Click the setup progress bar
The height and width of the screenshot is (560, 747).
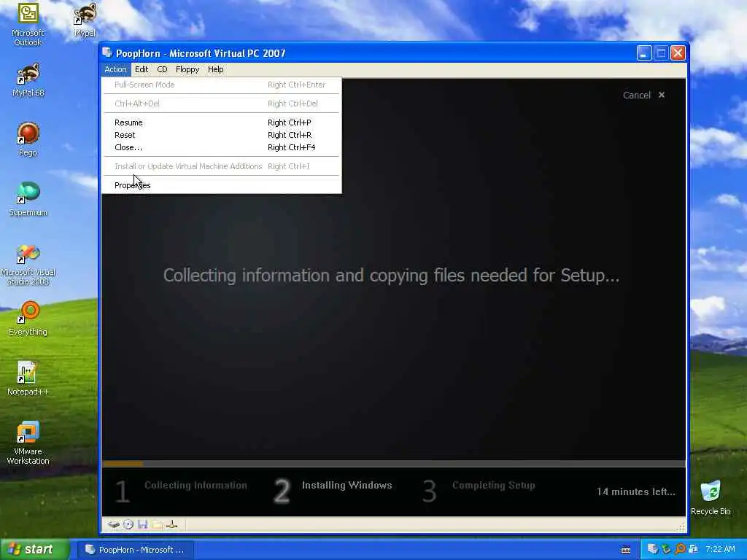(393, 463)
